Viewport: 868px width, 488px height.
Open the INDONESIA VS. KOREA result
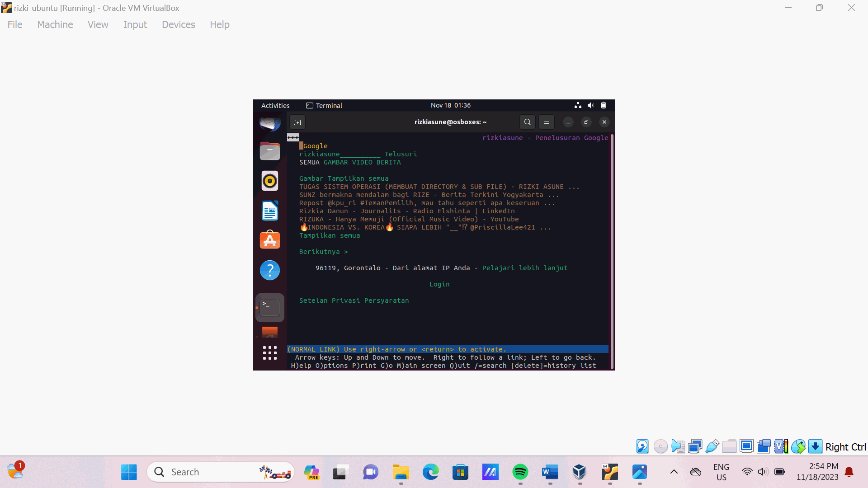coord(425,227)
